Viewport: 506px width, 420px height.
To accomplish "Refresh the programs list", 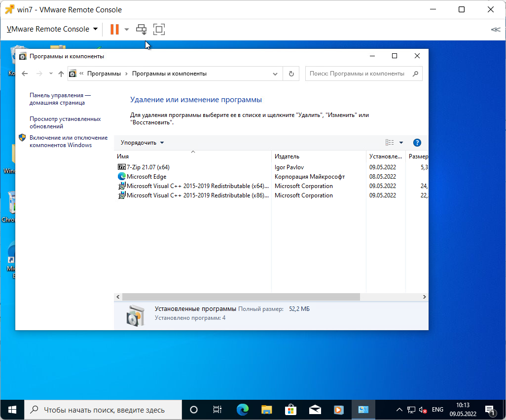I will pyautogui.click(x=291, y=74).
